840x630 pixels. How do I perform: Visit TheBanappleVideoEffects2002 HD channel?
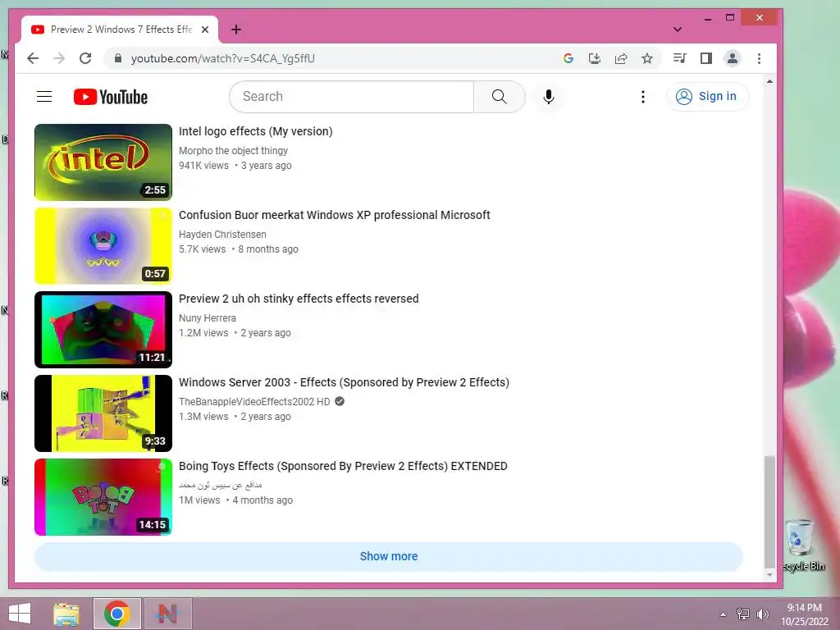254,401
